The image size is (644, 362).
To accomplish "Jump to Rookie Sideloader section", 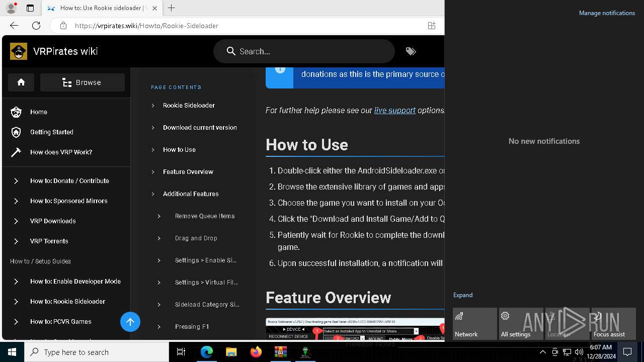I will (x=189, y=105).
